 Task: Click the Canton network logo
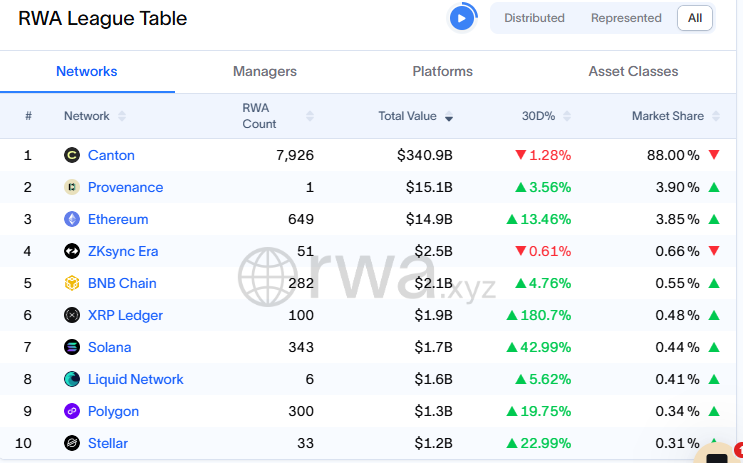[x=72, y=155]
